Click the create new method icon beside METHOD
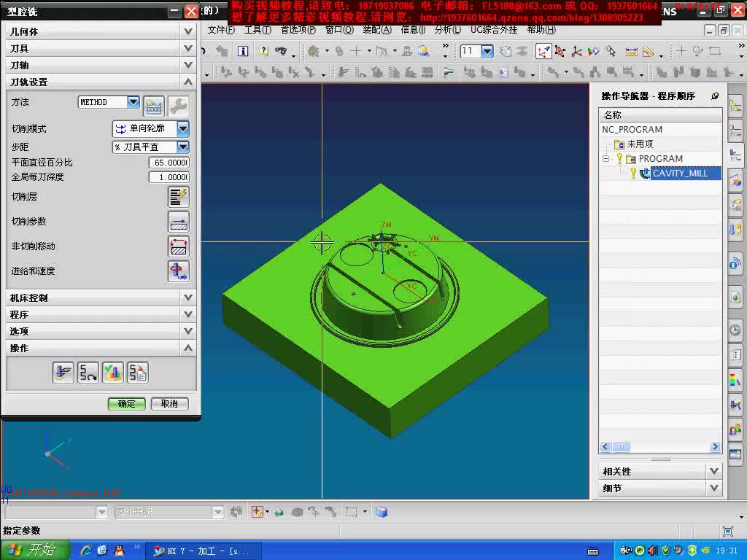The width and height of the screenshot is (747, 560). pyautogui.click(x=153, y=106)
